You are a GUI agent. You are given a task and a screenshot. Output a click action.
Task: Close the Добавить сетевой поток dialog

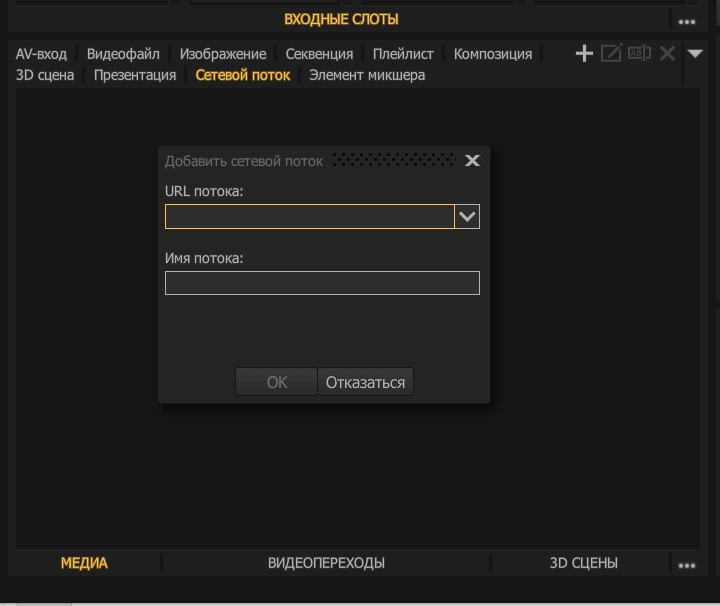(x=472, y=161)
